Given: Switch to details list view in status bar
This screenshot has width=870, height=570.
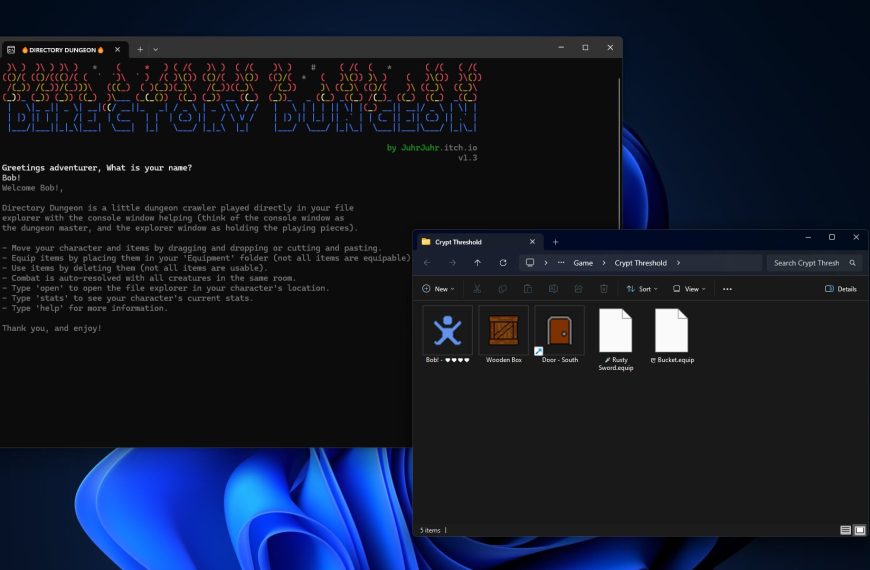Looking at the screenshot, I should click(846, 530).
